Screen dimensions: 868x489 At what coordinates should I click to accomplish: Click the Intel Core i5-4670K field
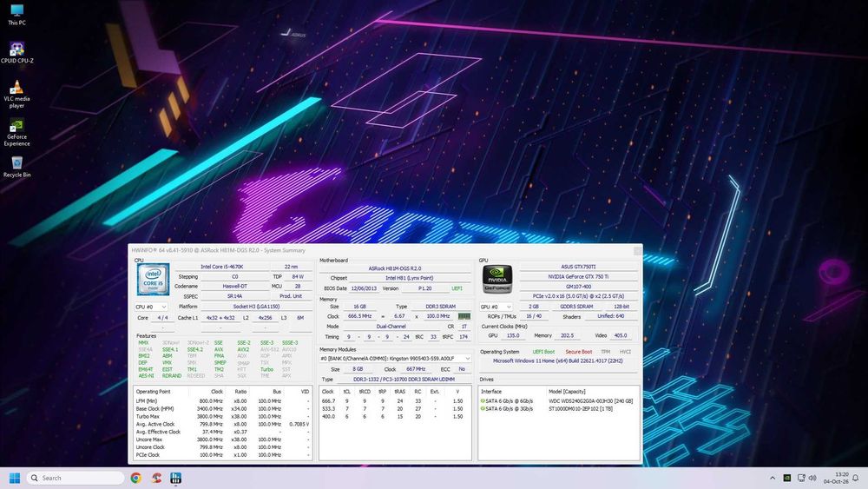(x=221, y=267)
